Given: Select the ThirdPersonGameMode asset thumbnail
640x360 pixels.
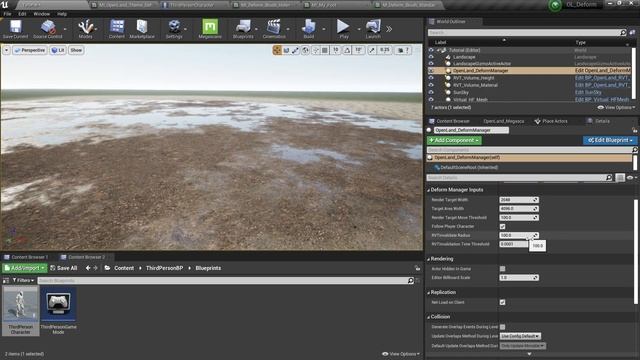Looking at the screenshot, I should click(x=58, y=311).
